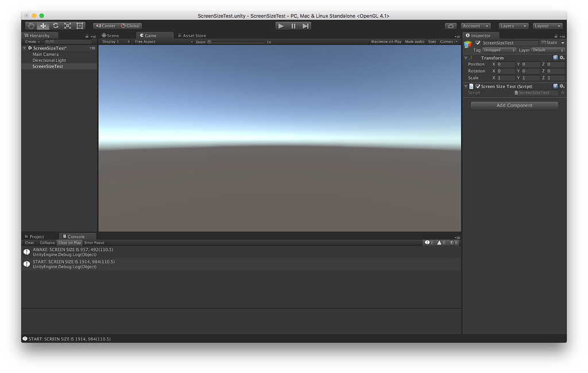This screenshot has height=373, width=588.
Task: Click the Add Component button
Action: point(513,105)
